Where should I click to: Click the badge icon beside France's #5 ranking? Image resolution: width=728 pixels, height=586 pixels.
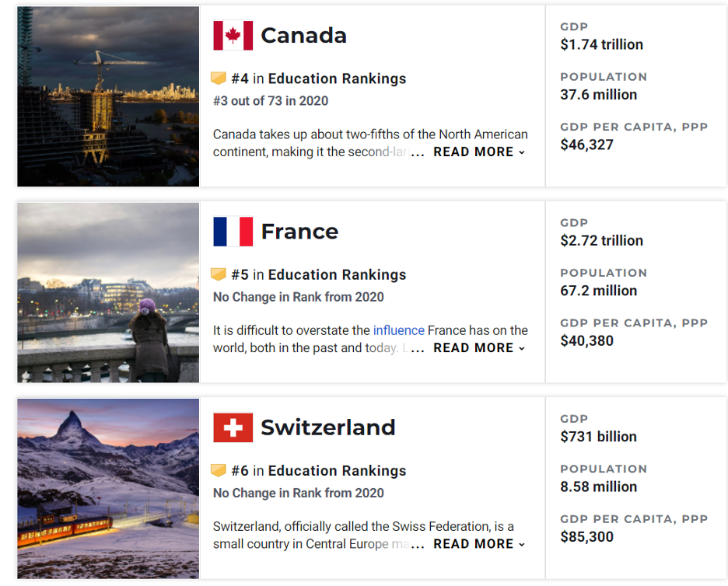[x=219, y=274]
